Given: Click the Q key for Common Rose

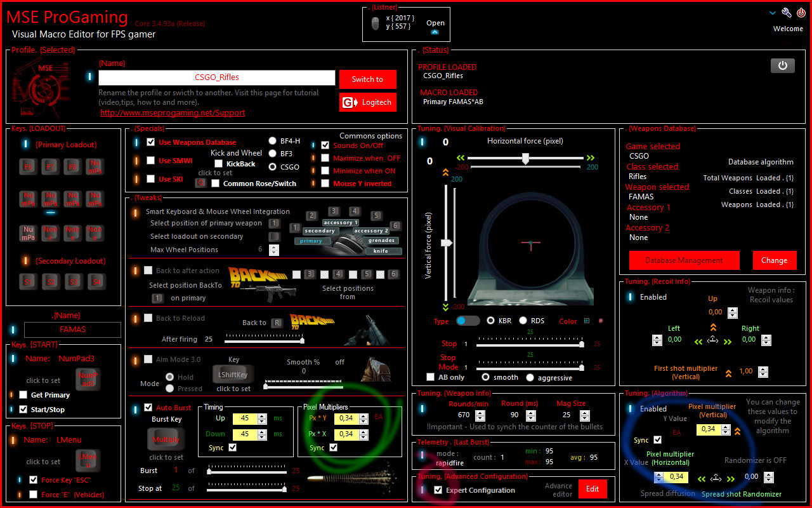Looking at the screenshot, I should pyautogui.click(x=200, y=183).
